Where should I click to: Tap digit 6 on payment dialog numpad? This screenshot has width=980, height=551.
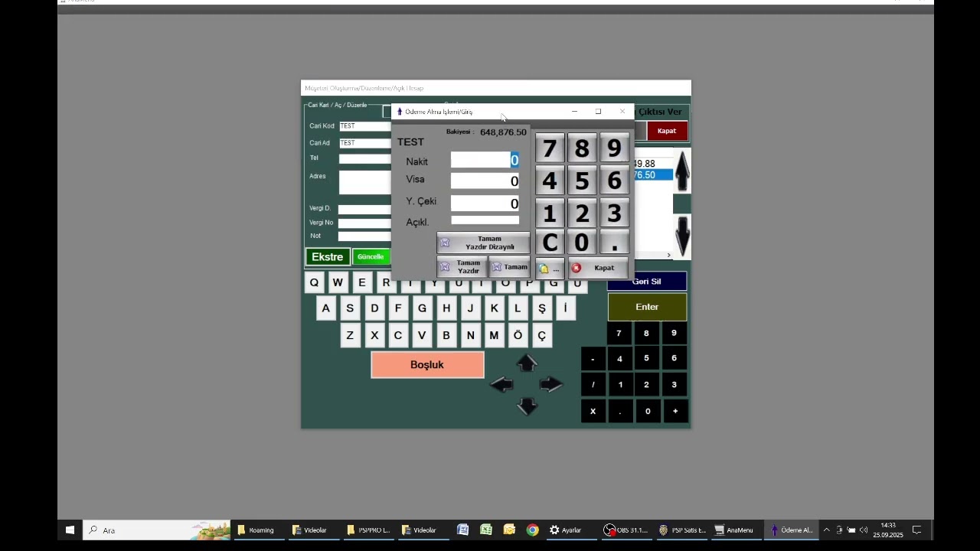pyautogui.click(x=614, y=181)
